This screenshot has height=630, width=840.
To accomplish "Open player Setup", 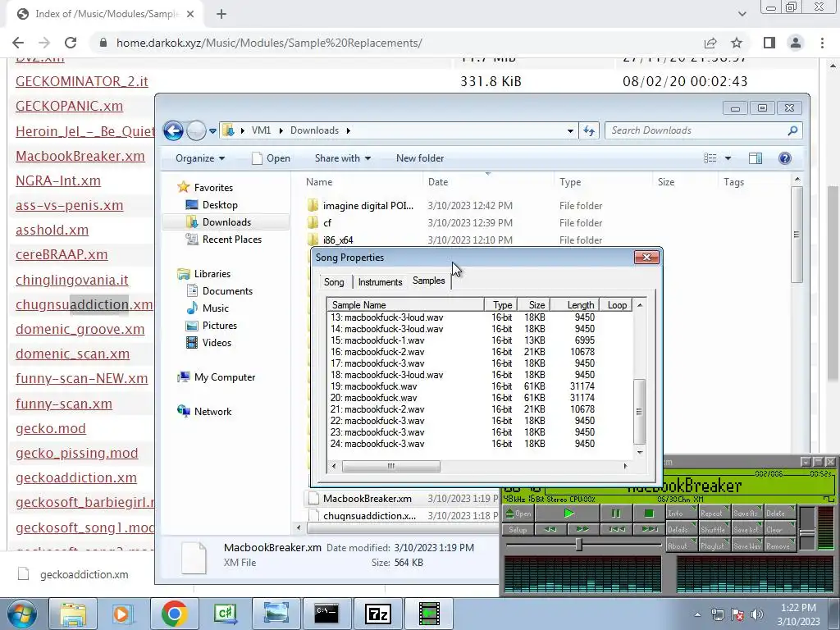I will (x=518, y=529).
